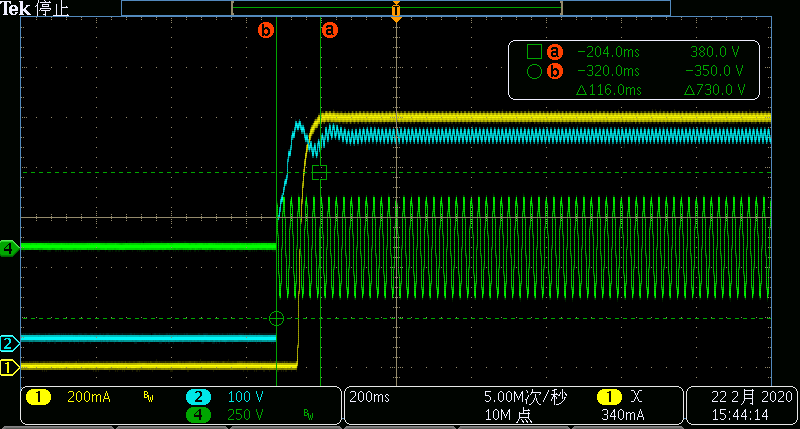Click cursor a label in readout box
The image size is (800, 429).
pyautogui.click(x=555, y=52)
